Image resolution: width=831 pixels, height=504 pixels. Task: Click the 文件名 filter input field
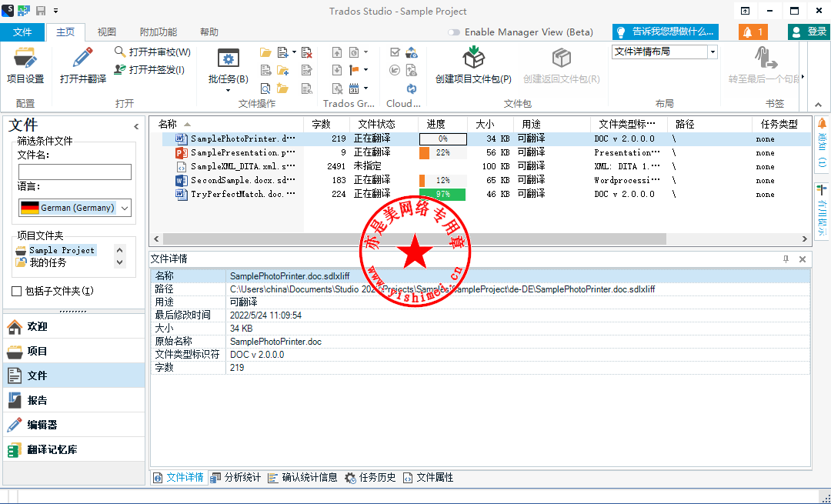tap(75, 172)
